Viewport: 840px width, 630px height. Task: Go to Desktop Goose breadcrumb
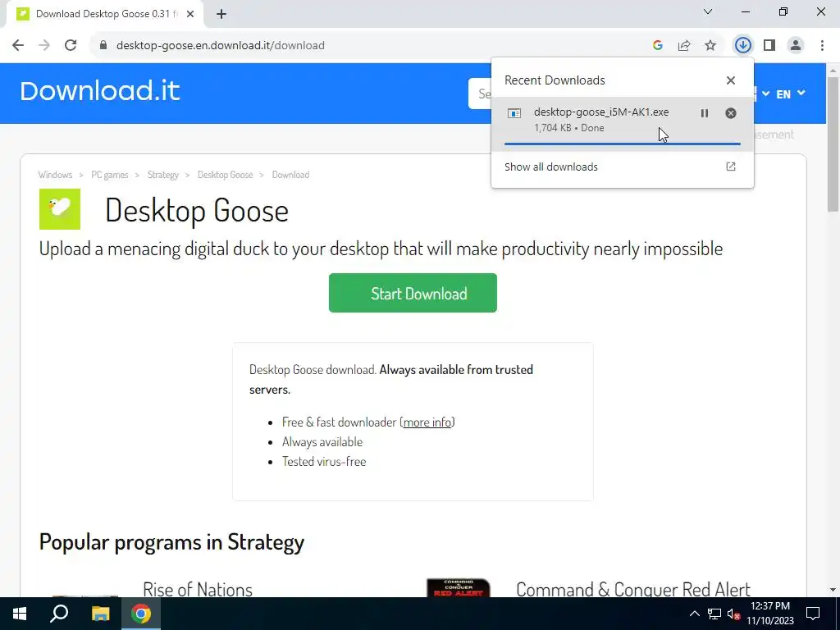(225, 175)
